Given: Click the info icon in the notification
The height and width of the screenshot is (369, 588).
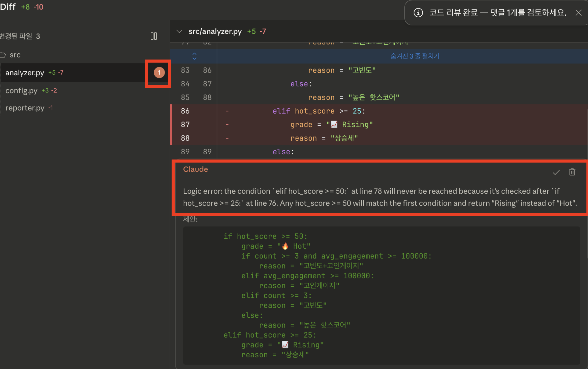Looking at the screenshot, I should 418,13.
